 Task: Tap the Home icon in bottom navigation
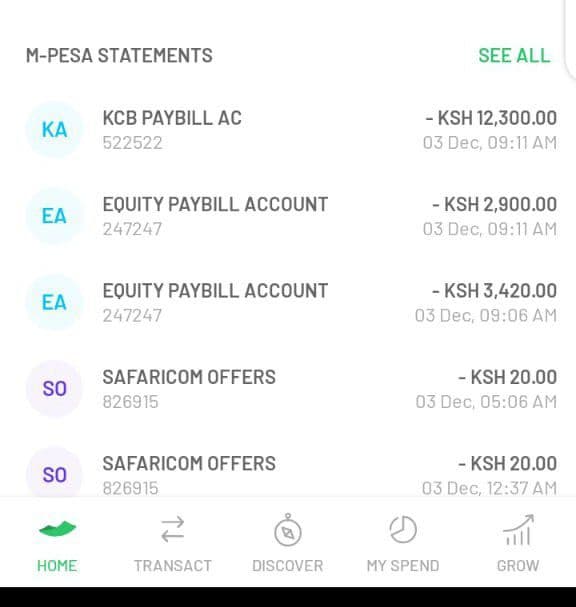(x=57, y=529)
